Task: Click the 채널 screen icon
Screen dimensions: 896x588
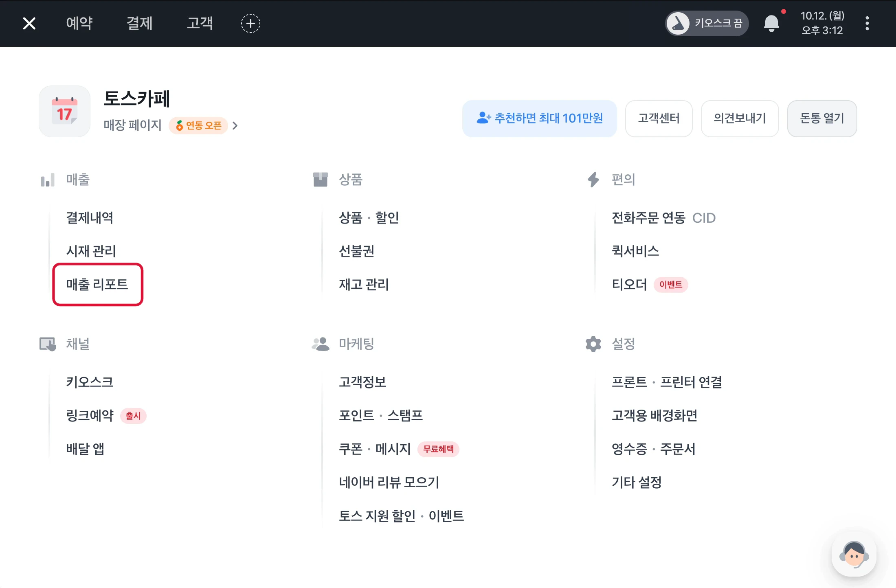Action: (x=48, y=344)
